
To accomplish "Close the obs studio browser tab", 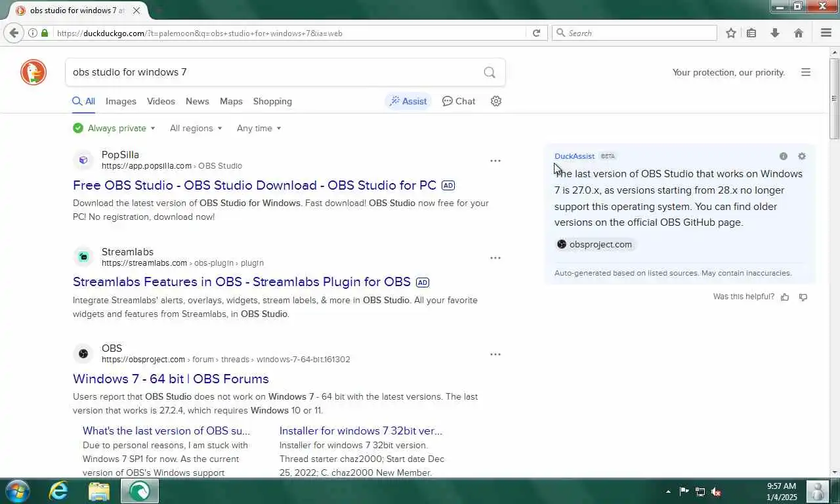I will point(136,10).
